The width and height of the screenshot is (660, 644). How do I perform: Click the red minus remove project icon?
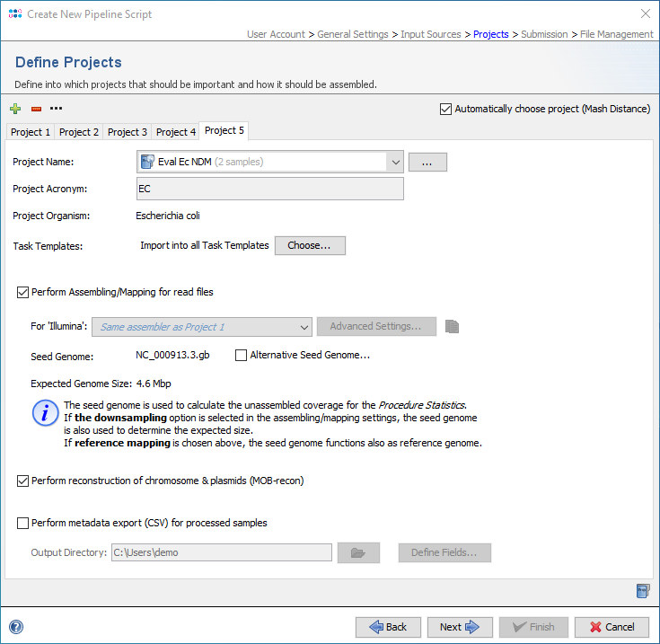[36, 109]
